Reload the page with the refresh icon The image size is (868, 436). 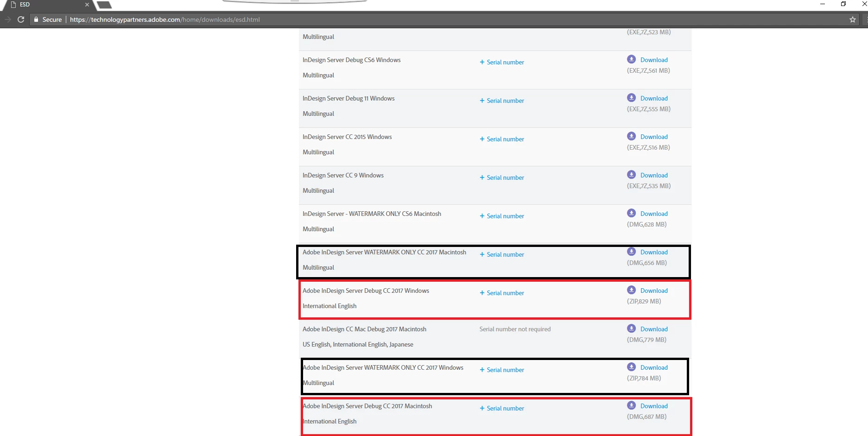click(21, 19)
